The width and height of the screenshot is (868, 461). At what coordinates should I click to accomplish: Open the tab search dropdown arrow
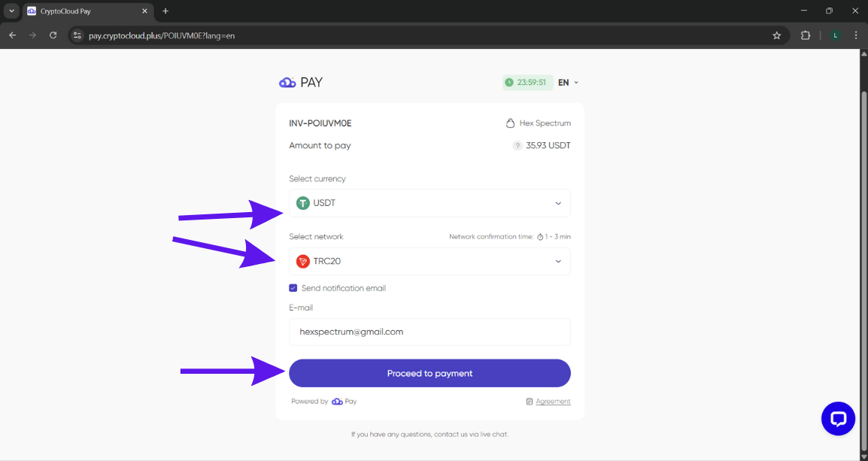pyautogui.click(x=12, y=11)
